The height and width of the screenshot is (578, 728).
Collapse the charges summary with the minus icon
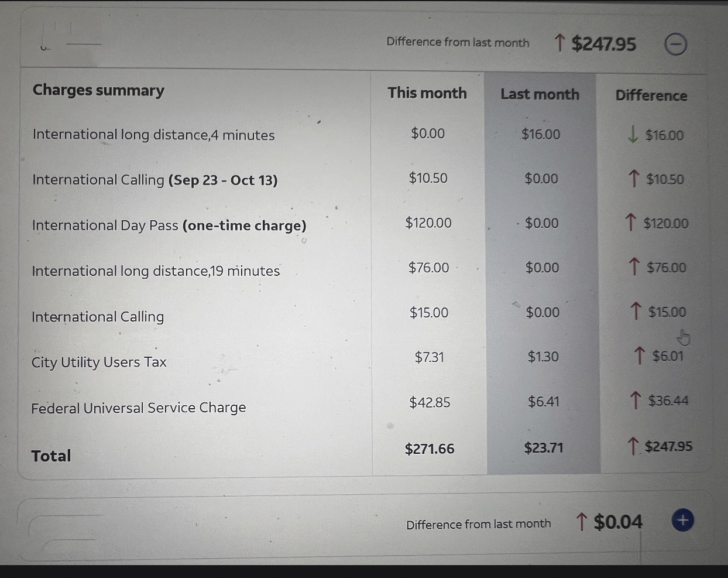676,45
